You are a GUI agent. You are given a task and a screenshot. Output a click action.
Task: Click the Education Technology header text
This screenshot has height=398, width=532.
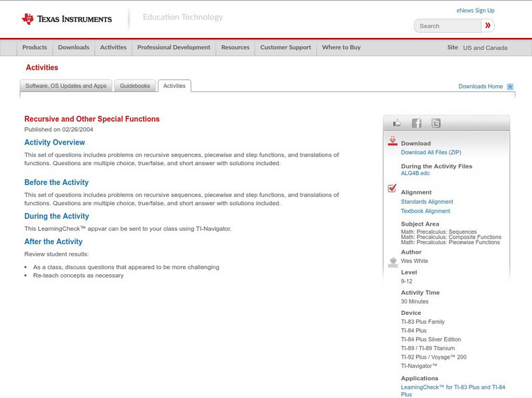pos(183,17)
